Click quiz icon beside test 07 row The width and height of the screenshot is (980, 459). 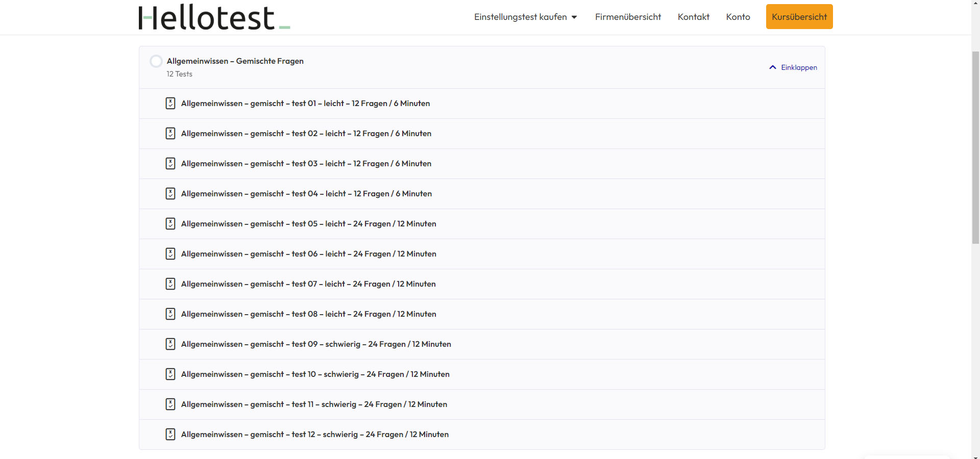pyautogui.click(x=170, y=284)
